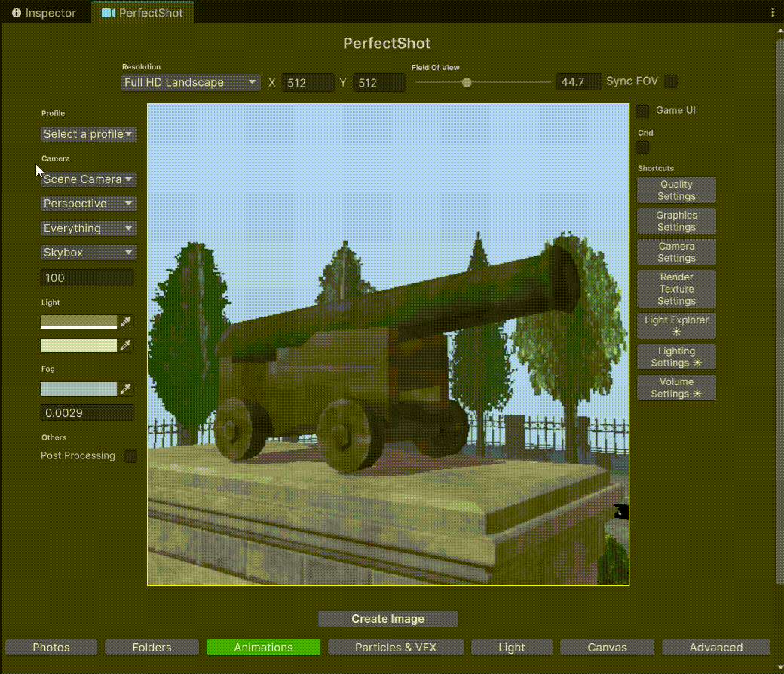Click the info icon on the Inspector tab

tap(16, 13)
